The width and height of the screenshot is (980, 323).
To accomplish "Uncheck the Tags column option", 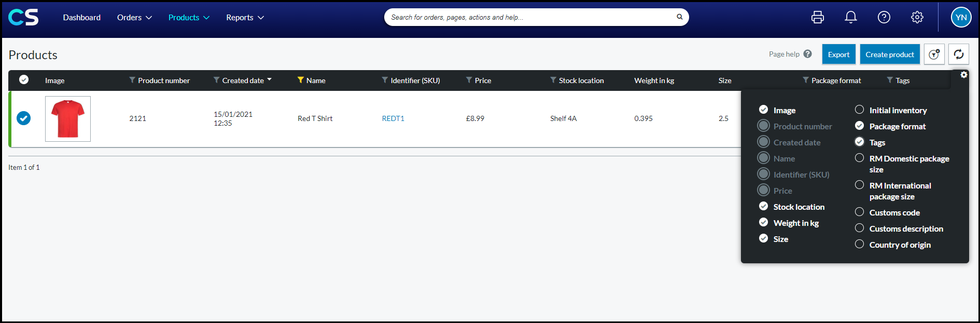I will 859,142.
